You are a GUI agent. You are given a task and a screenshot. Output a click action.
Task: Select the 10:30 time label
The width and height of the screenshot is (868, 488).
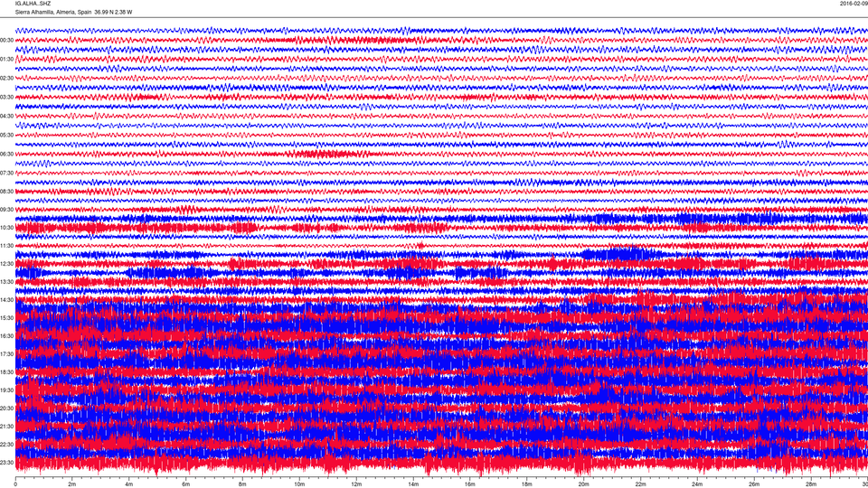(x=6, y=228)
